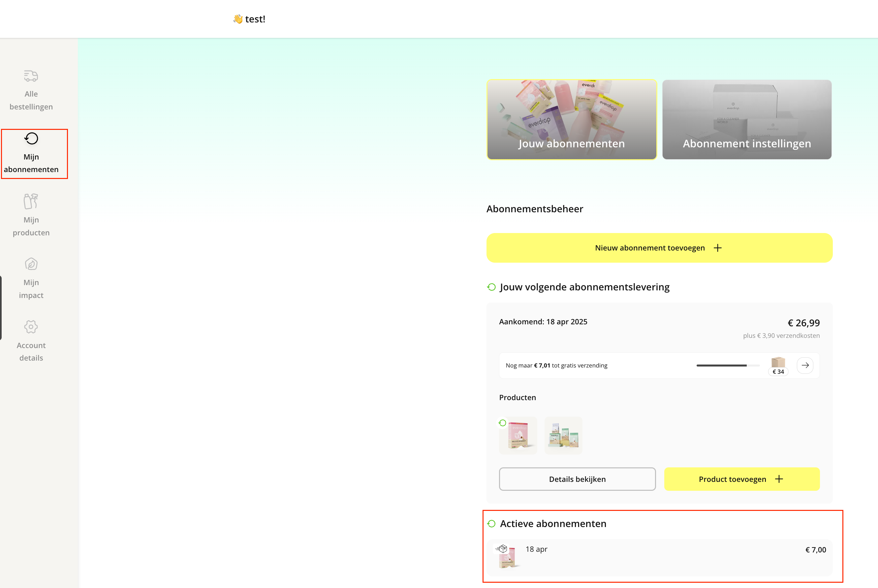Open Mijn producten via the spray bottle icon
The height and width of the screenshot is (588, 878).
31,201
